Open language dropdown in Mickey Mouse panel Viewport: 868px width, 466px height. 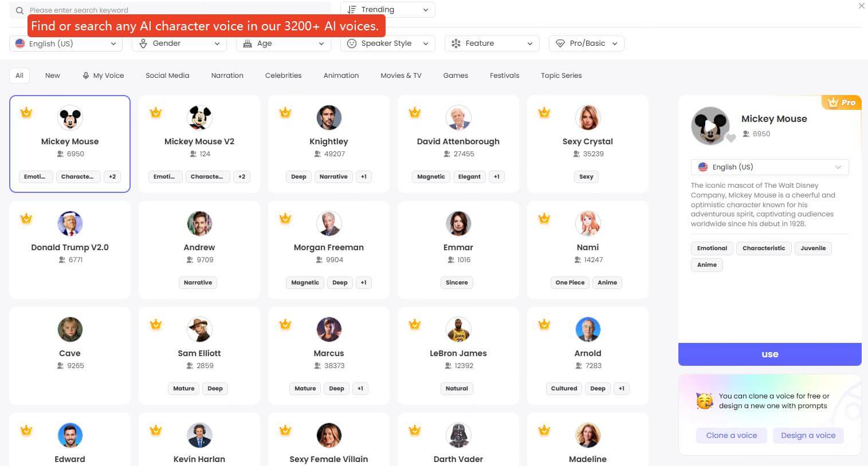[769, 167]
